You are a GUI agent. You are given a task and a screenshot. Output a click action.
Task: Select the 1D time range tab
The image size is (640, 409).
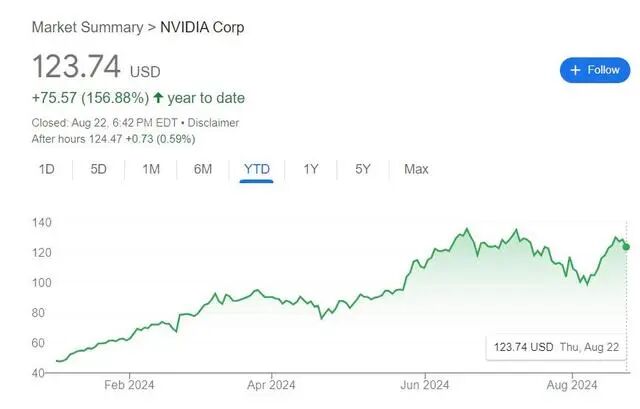point(47,169)
